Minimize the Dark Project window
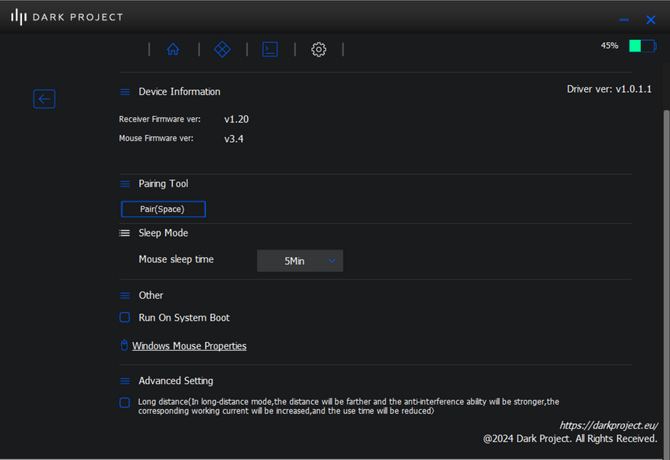This screenshot has height=460, width=670. tap(624, 20)
